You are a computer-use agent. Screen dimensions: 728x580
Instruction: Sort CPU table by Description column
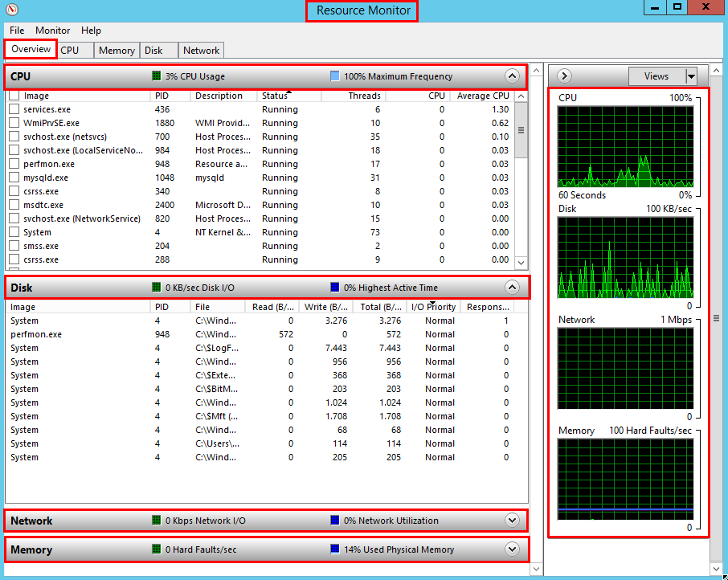click(223, 96)
